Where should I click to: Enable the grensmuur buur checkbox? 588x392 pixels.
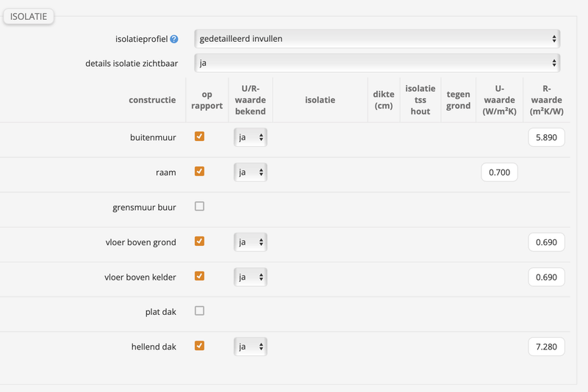(199, 206)
